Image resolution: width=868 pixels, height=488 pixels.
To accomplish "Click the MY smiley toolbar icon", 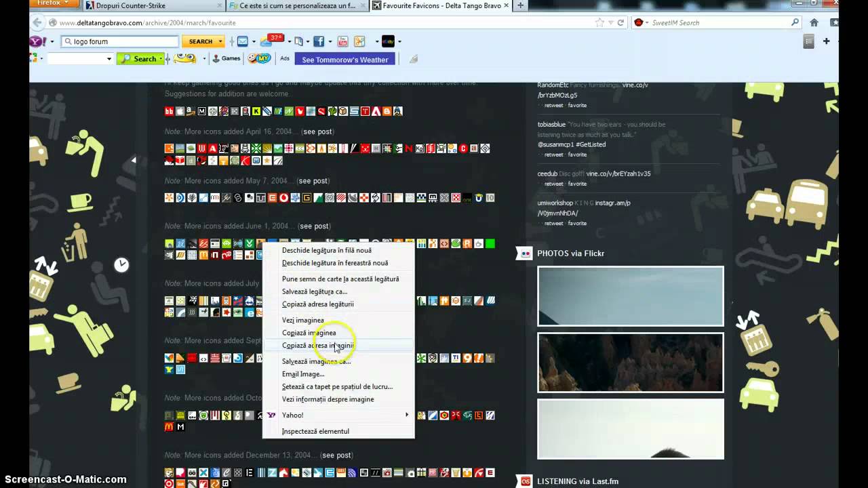I will [259, 59].
